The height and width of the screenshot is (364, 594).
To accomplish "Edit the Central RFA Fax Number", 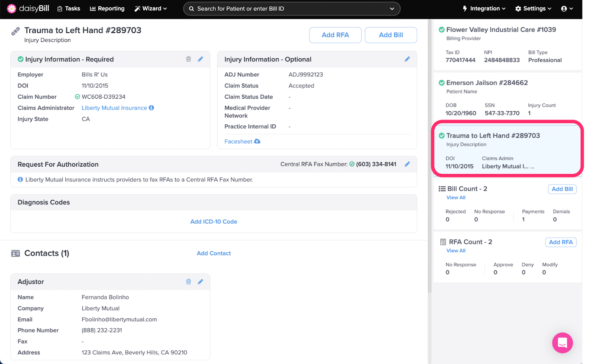I will [407, 164].
